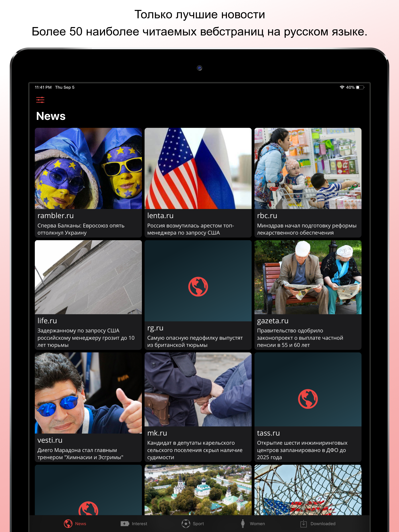Open the 'Задержанному по запросу США' headline
The width and height of the screenshot is (399, 532).
point(86,338)
